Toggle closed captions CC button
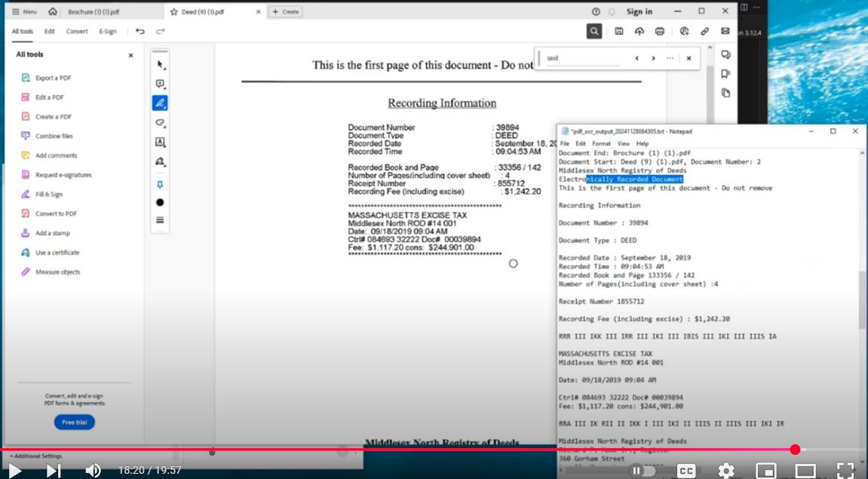 (686, 471)
